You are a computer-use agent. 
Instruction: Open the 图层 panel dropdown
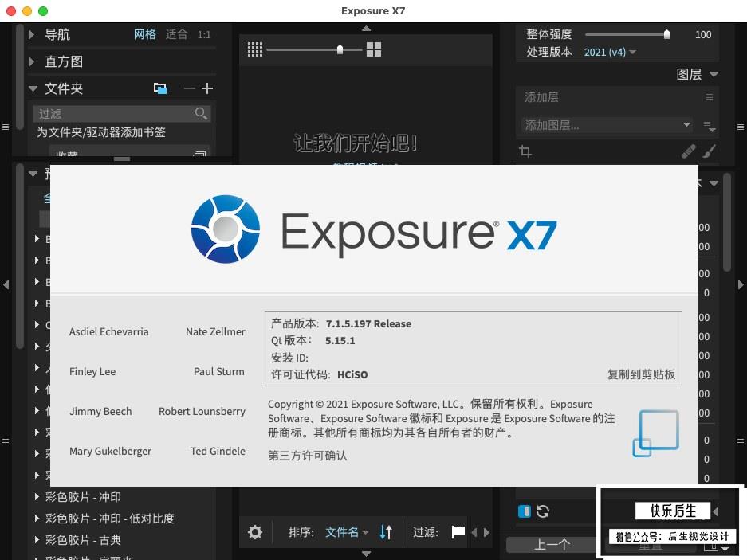pyautogui.click(x=714, y=74)
